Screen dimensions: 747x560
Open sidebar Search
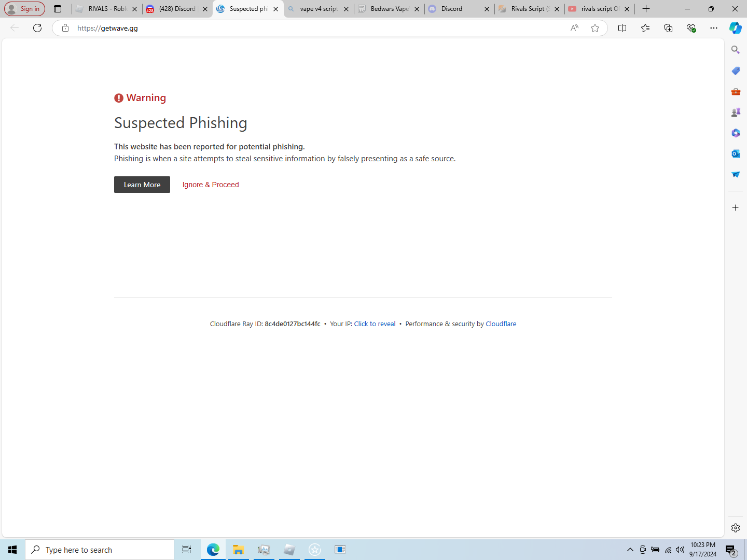pos(736,50)
